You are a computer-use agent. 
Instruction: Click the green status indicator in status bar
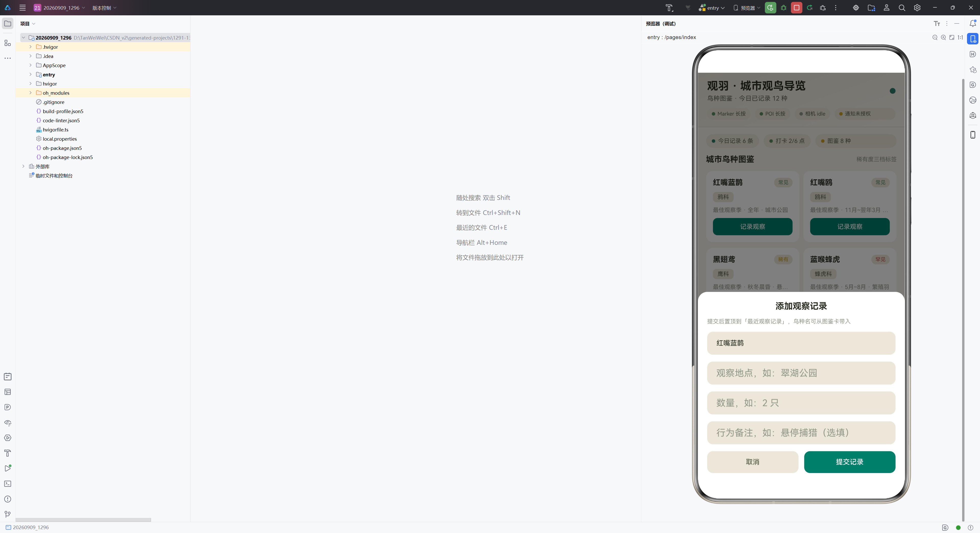pyautogui.click(x=958, y=528)
